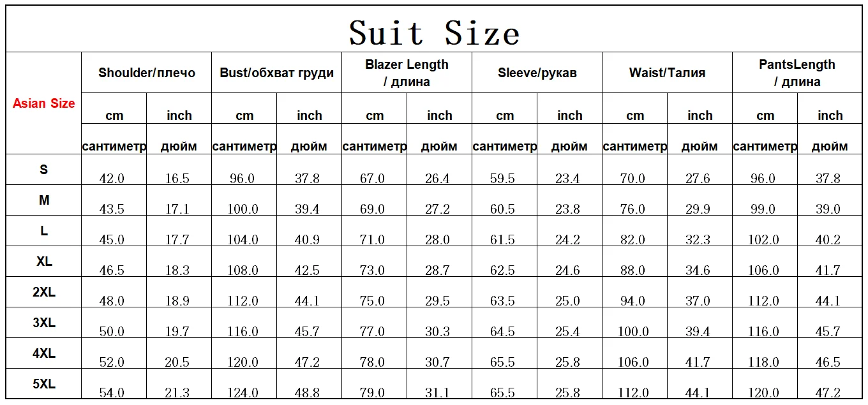Screen dimensions: 868x405
Task: Select the XL row label
Action: (x=43, y=261)
